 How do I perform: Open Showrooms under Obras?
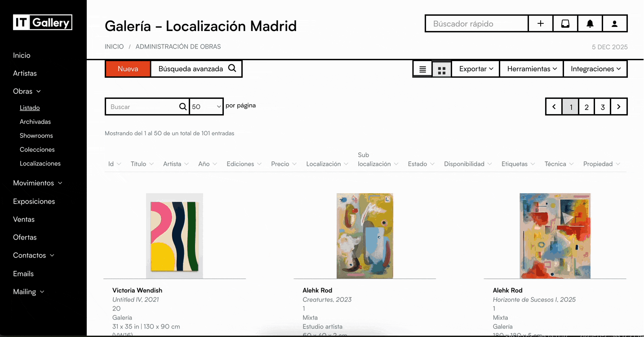pos(36,136)
